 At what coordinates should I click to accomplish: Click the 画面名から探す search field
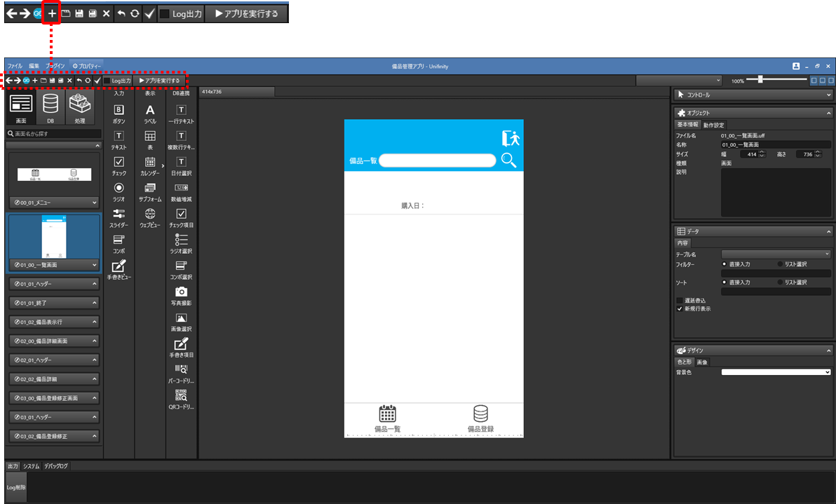point(56,133)
